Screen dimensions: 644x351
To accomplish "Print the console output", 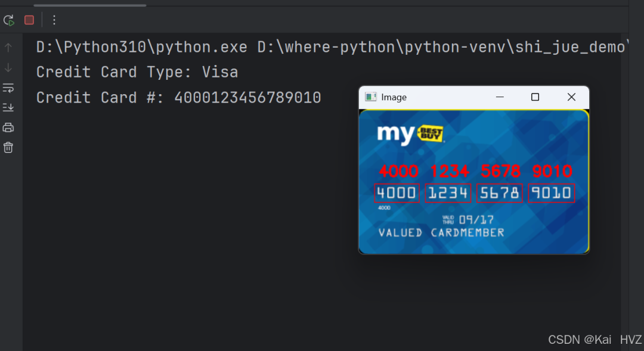I will (x=8, y=128).
